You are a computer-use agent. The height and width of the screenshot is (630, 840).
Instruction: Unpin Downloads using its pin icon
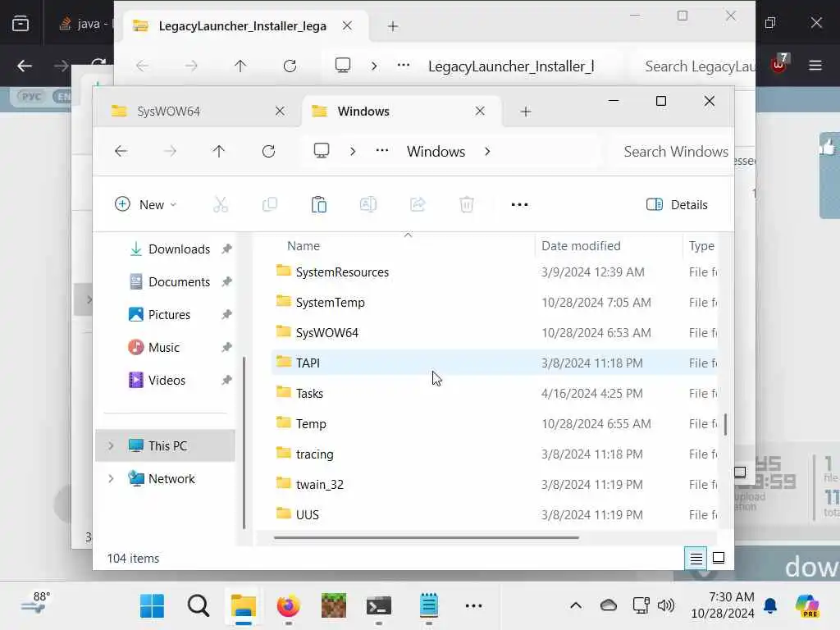coord(226,249)
